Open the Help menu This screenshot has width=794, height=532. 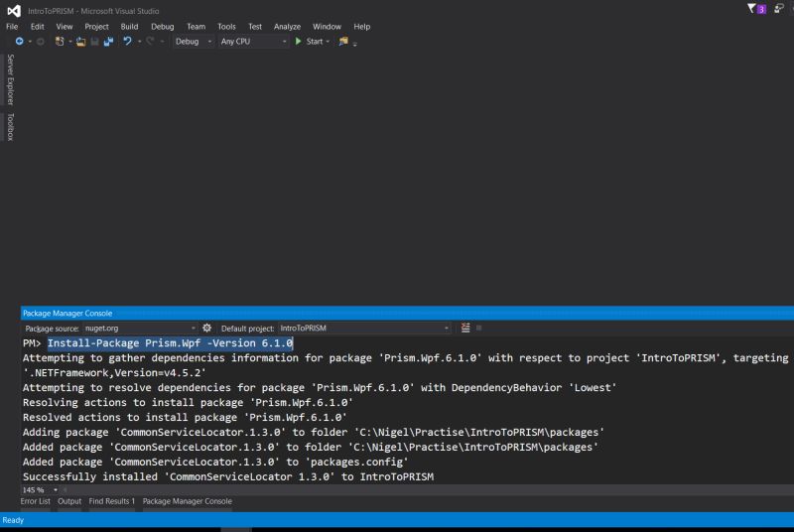pyautogui.click(x=361, y=27)
